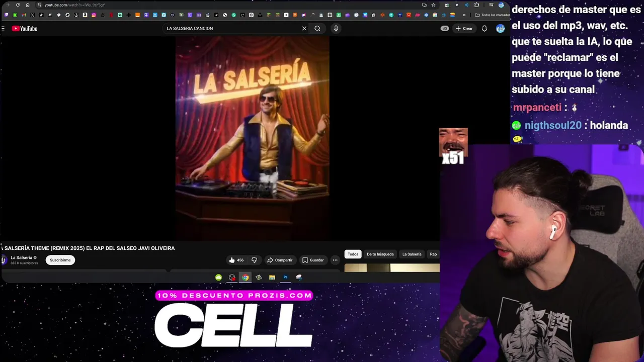Bookmark this page with the star
The image size is (644, 362).
pos(433,5)
